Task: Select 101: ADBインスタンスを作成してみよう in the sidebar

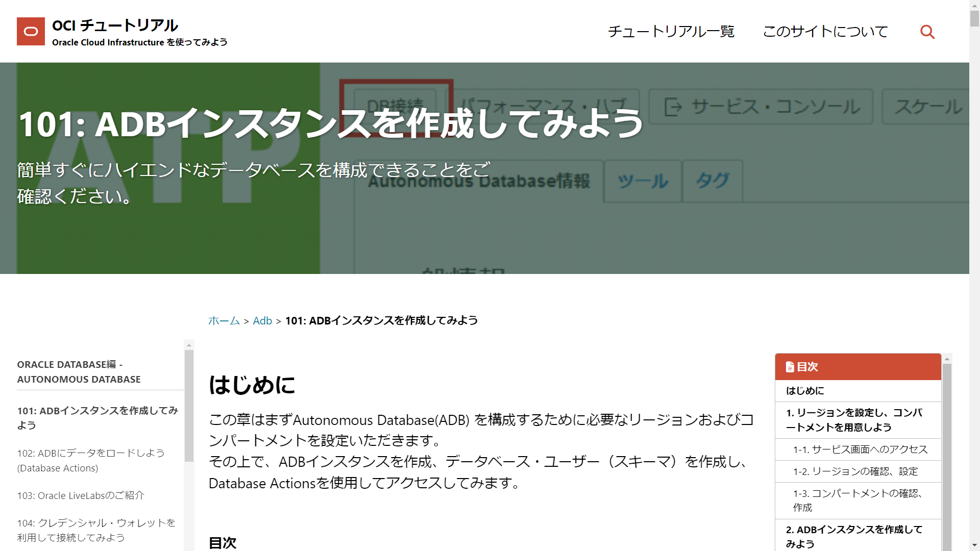Action: (98, 417)
